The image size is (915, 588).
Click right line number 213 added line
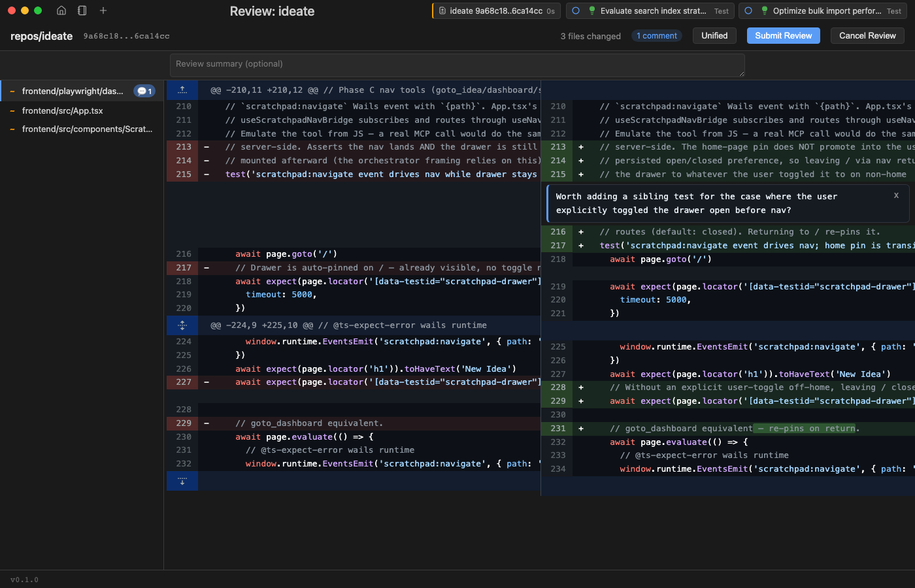pos(558,147)
